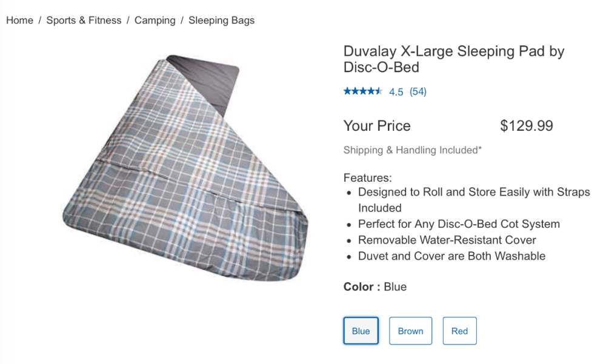Click the $129.99 price
The height and width of the screenshot is (364, 606).
tap(526, 126)
